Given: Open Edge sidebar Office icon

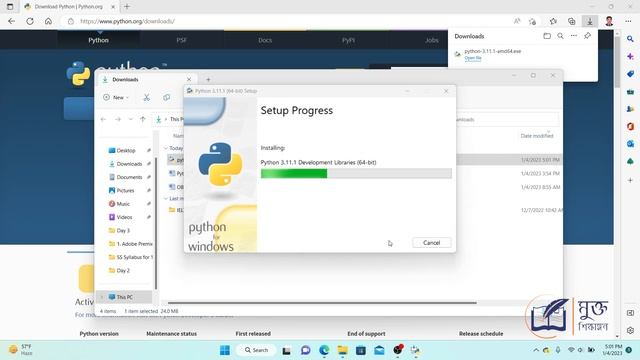Looking at the screenshot, I should (x=630, y=127).
